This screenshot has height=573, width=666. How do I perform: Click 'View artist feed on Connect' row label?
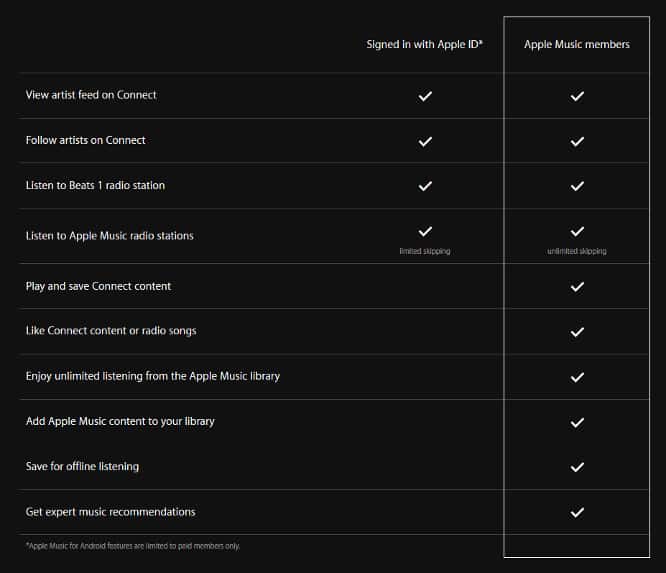click(91, 95)
